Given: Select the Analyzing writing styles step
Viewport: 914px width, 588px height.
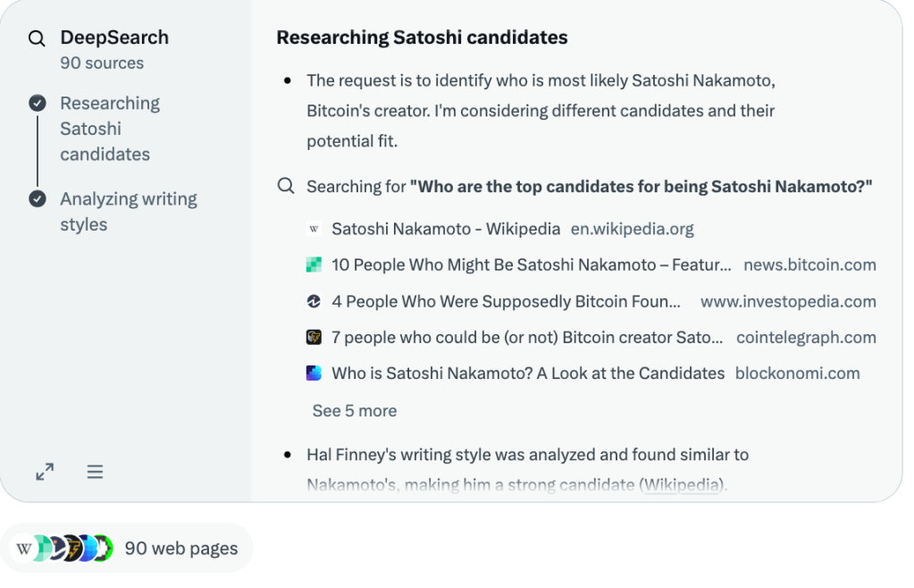Looking at the screenshot, I should coord(128,212).
